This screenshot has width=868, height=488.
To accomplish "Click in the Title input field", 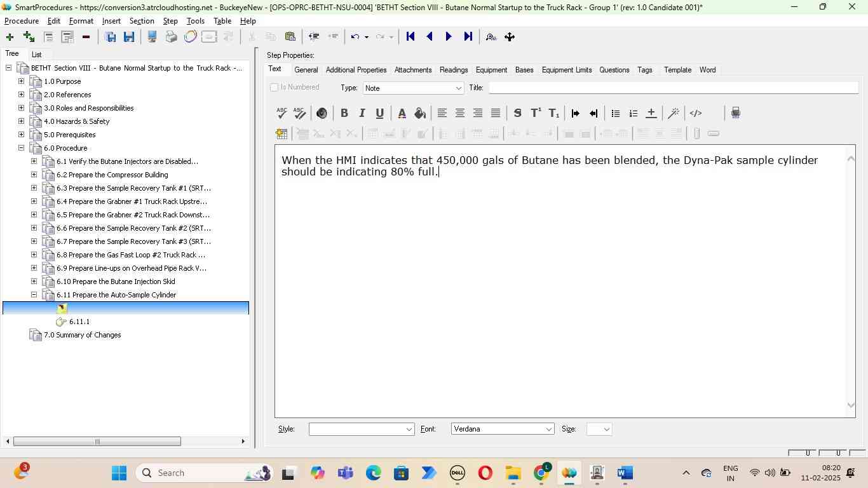I will pyautogui.click(x=674, y=88).
